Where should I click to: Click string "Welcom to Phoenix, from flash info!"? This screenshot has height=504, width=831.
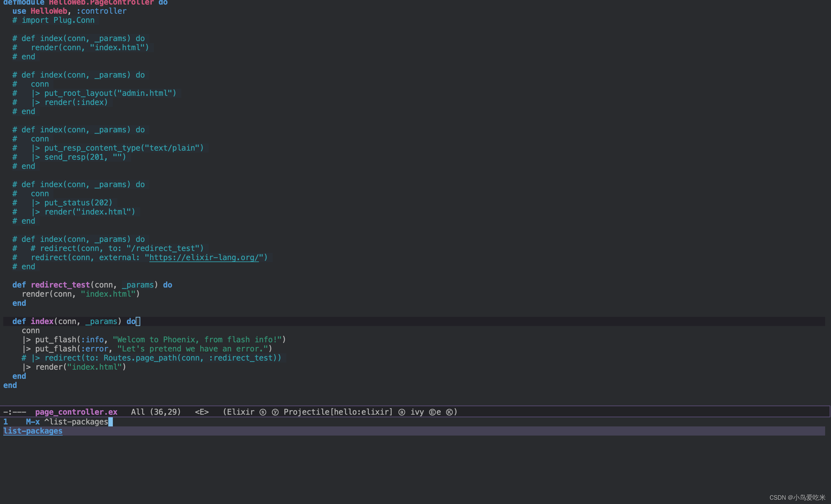click(197, 340)
